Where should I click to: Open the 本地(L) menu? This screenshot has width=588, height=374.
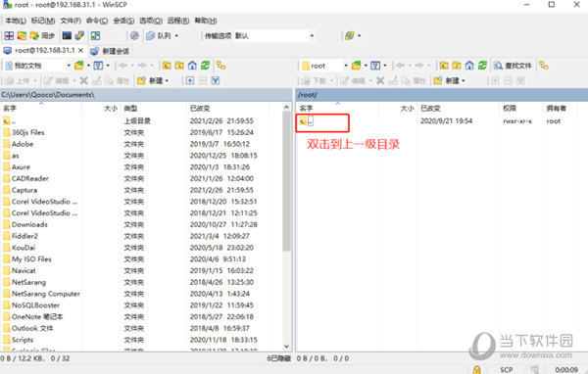(16, 21)
